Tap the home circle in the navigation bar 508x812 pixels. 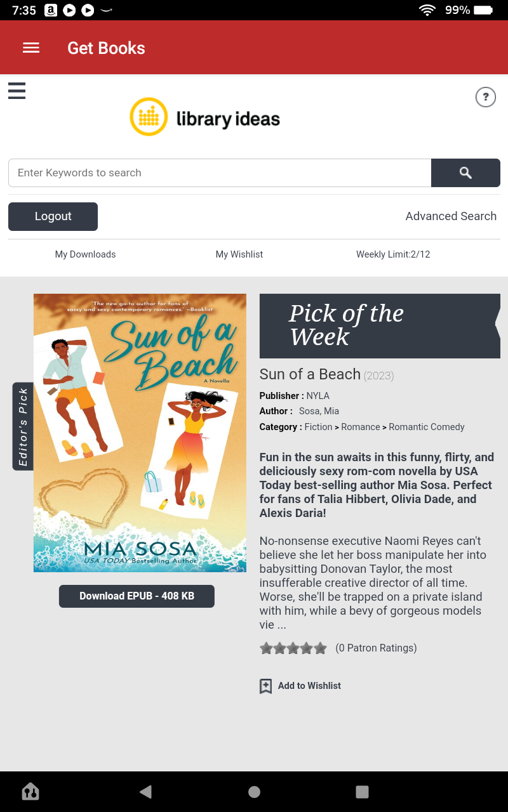(254, 791)
